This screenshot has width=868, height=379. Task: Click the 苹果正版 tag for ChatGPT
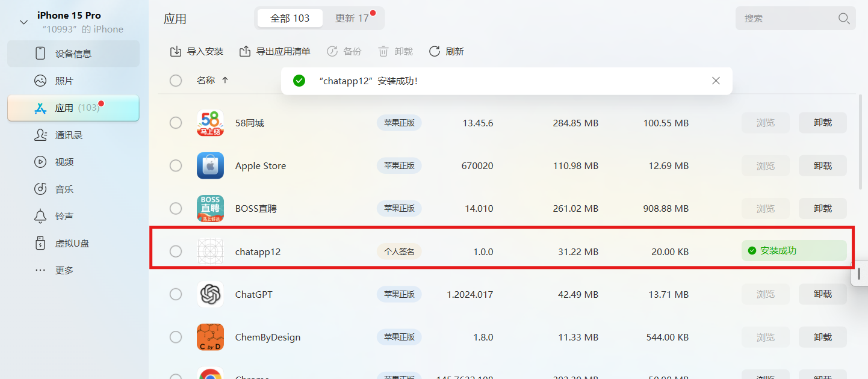399,294
